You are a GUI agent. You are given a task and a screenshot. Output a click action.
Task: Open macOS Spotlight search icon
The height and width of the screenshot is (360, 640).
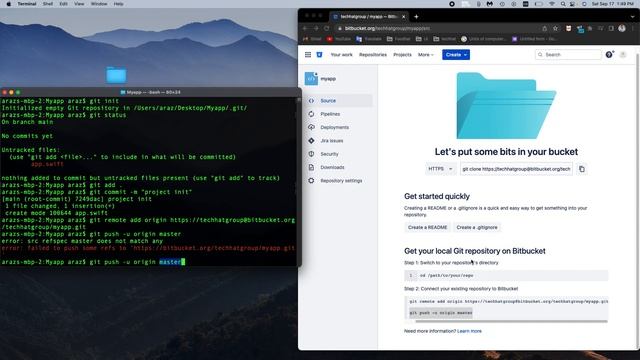[x=563, y=4]
